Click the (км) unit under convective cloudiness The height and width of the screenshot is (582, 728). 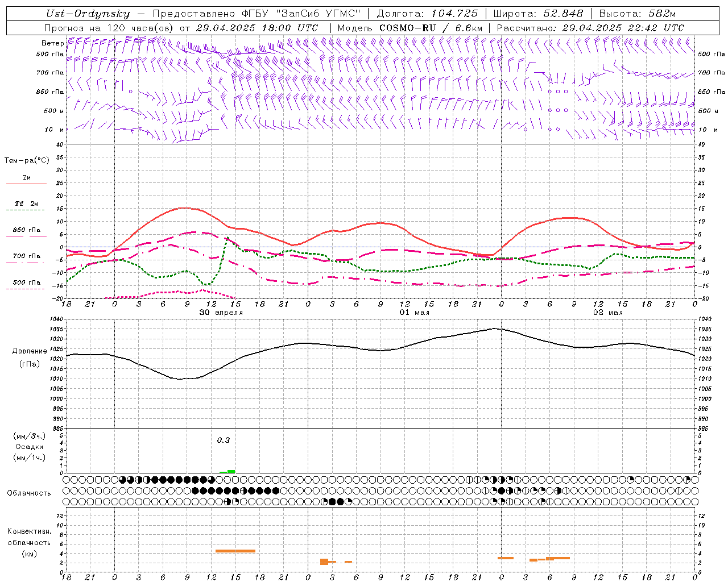click(x=29, y=554)
